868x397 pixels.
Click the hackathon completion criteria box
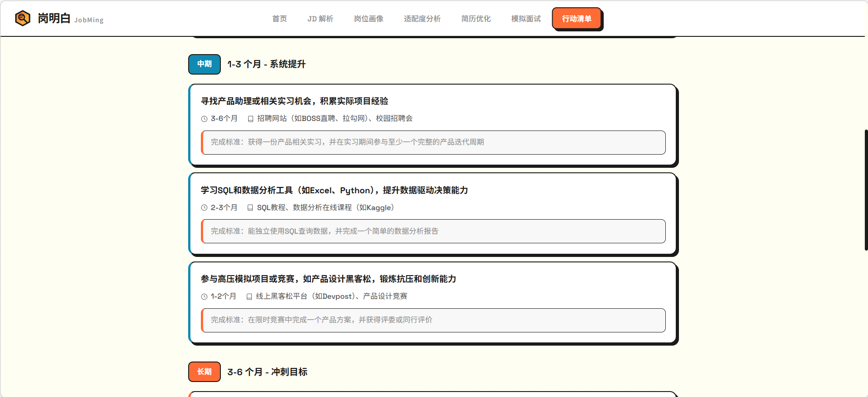pyautogui.click(x=434, y=320)
